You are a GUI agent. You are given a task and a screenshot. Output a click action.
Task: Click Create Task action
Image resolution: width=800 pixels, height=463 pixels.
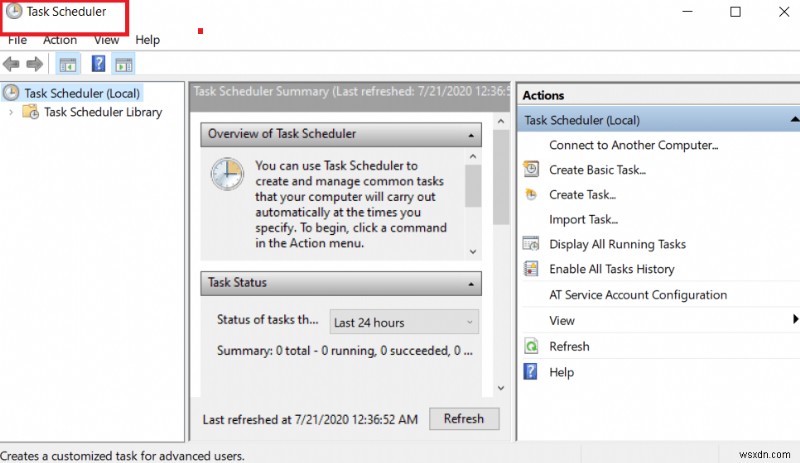583,194
